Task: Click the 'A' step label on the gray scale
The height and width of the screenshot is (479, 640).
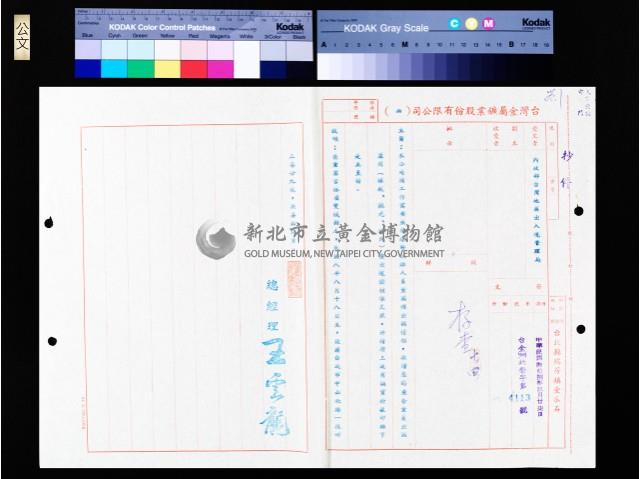Action: click(x=324, y=44)
